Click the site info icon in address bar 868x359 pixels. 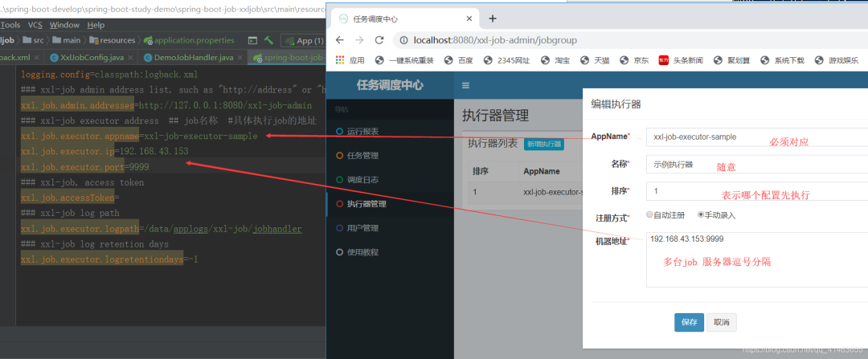pyautogui.click(x=403, y=40)
